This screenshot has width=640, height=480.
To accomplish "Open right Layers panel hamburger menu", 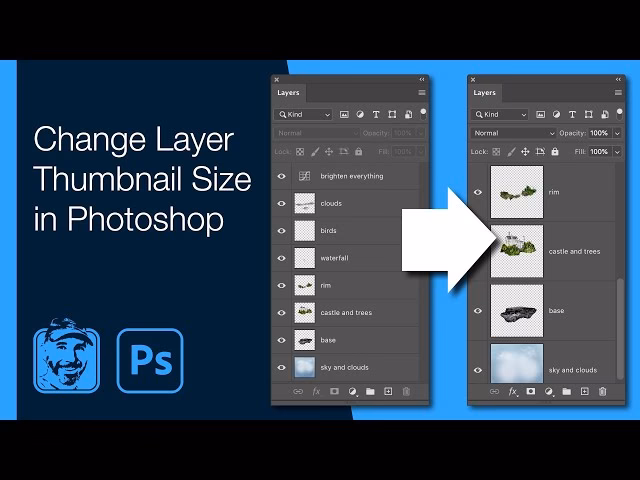I will tap(618, 93).
